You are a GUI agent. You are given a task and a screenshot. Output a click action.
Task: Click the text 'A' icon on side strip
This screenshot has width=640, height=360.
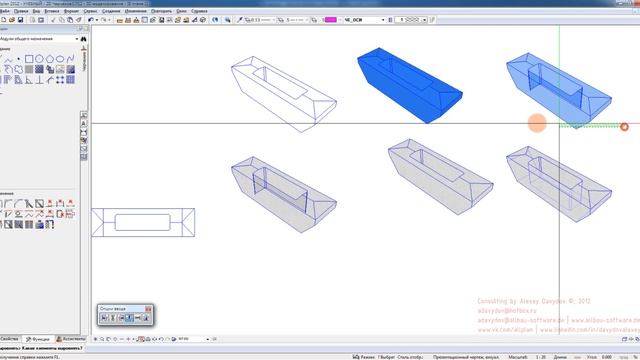coord(84,123)
